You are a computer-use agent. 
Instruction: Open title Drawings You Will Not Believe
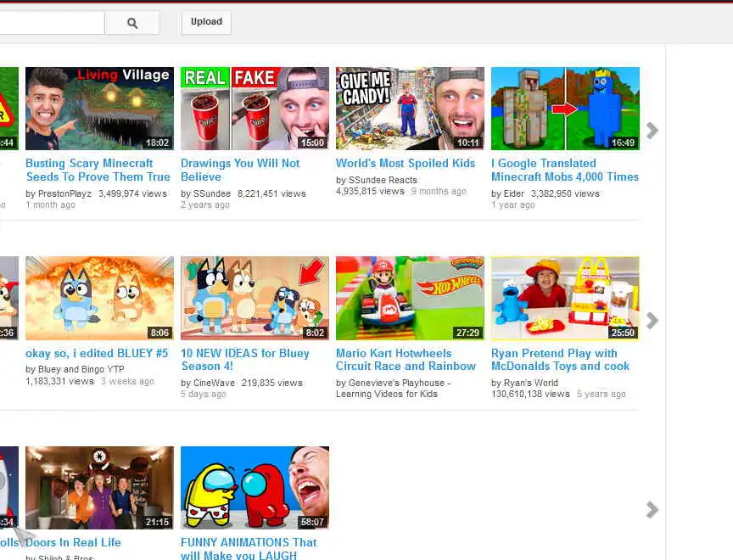click(x=240, y=171)
